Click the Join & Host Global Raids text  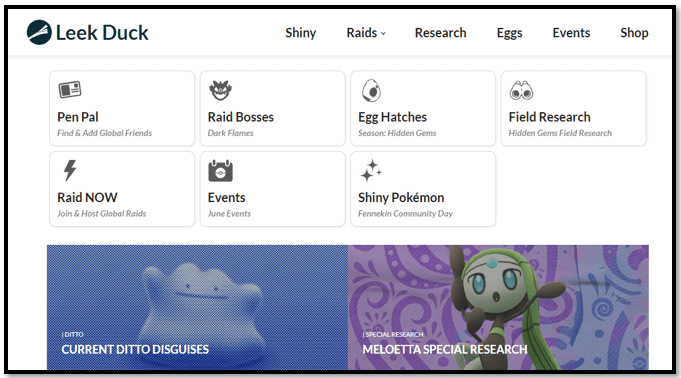pos(102,213)
